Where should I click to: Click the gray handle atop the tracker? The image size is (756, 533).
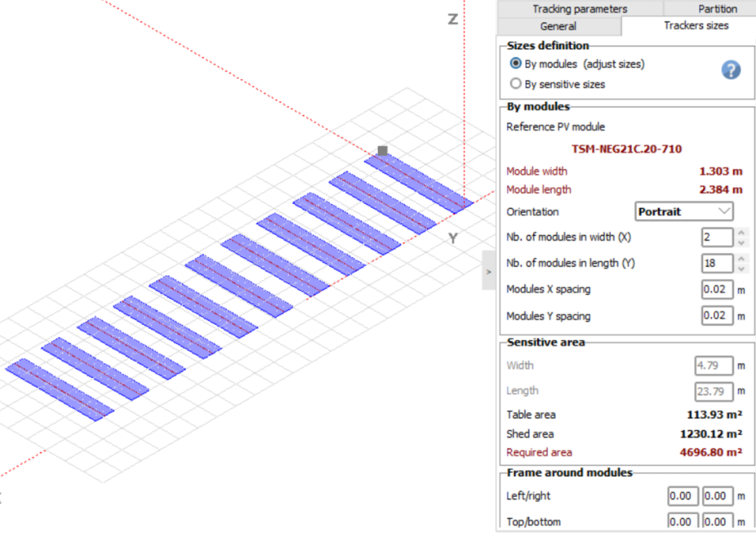(381, 151)
